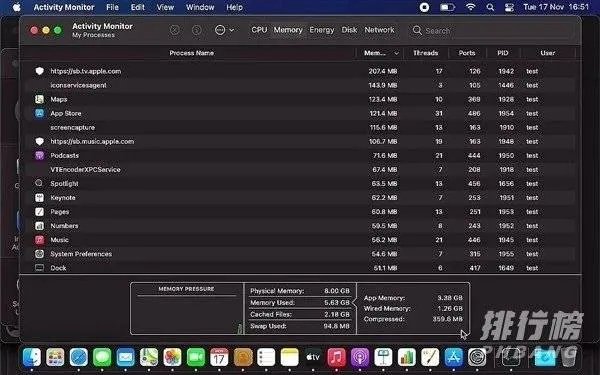The width and height of the screenshot is (600, 375).
Task: Open the Edit menu
Action: pos(138,7)
